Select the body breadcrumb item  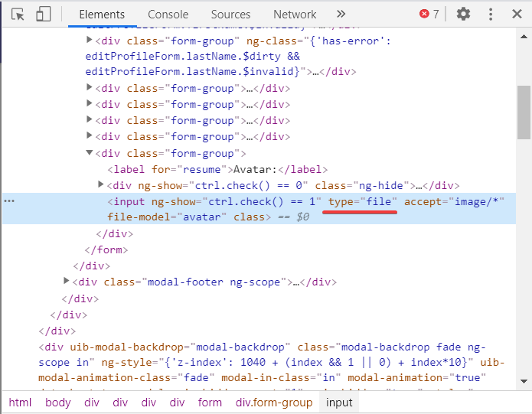click(x=57, y=403)
